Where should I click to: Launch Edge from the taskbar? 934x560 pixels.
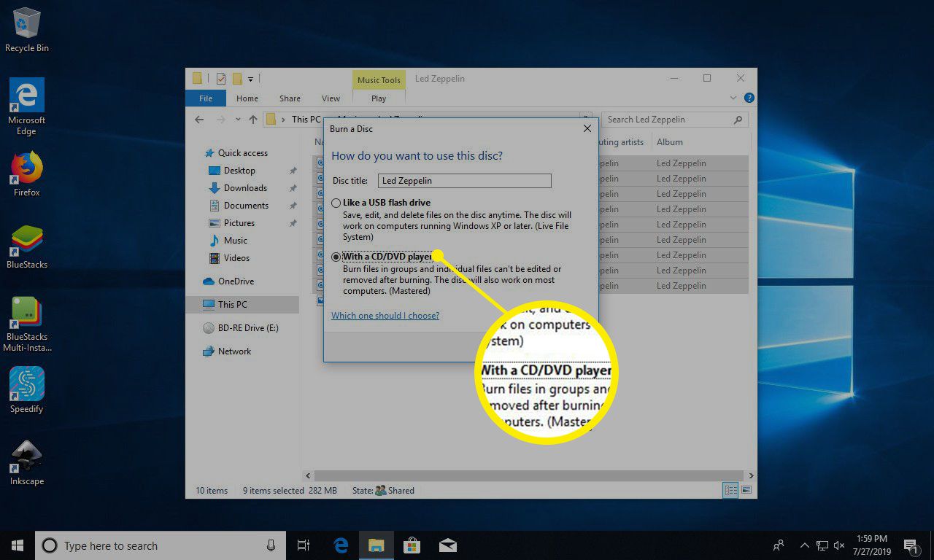(341, 545)
